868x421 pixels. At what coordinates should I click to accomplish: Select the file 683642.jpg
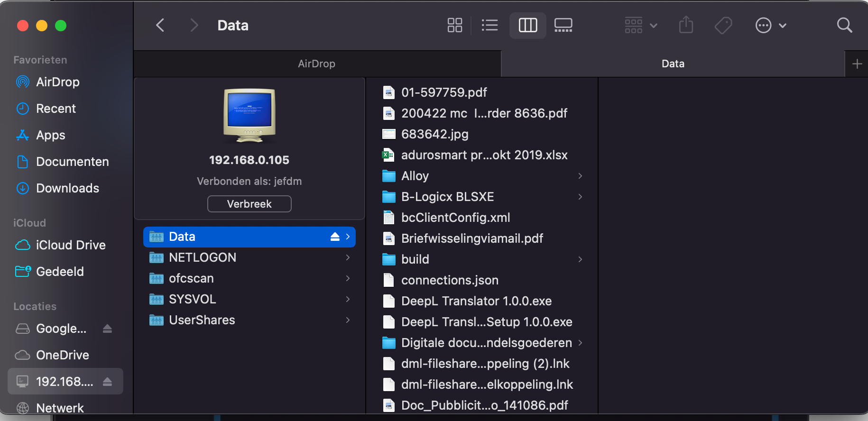[x=434, y=134]
